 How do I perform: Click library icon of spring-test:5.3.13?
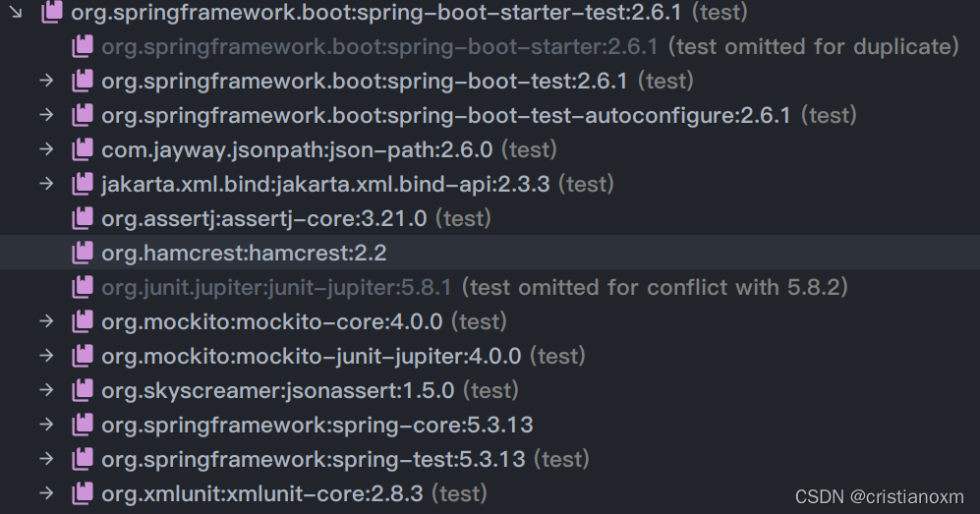(83, 458)
